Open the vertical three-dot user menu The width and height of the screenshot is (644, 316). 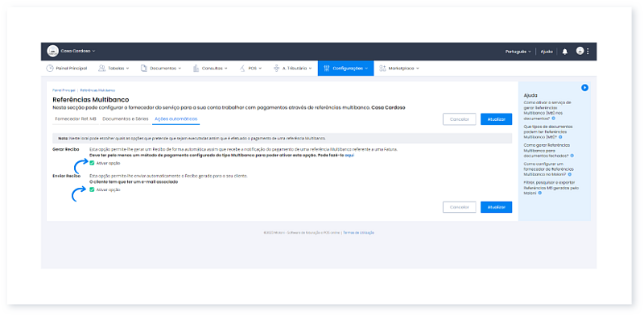(588, 51)
